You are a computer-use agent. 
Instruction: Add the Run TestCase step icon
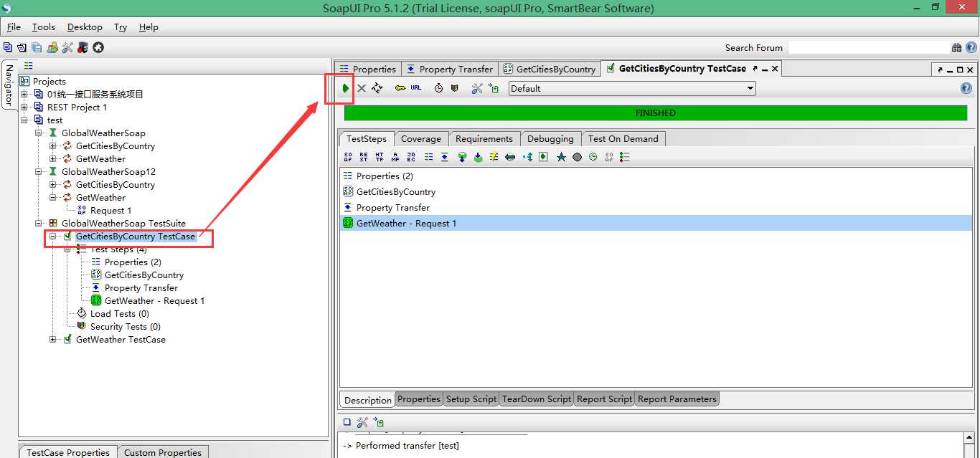click(543, 157)
